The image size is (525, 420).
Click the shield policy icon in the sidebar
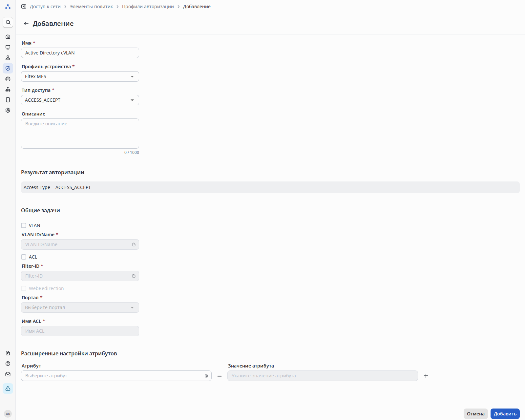8,68
